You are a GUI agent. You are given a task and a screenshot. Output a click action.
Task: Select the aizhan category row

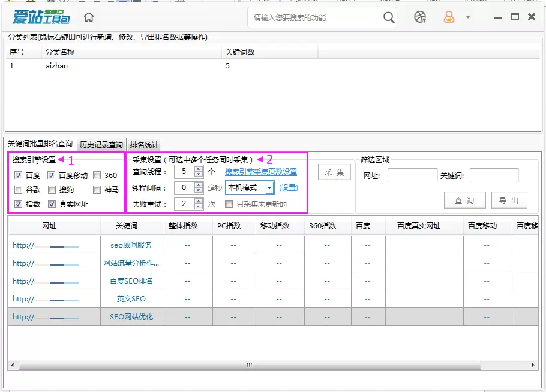pyautogui.click(x=272, y=66)
